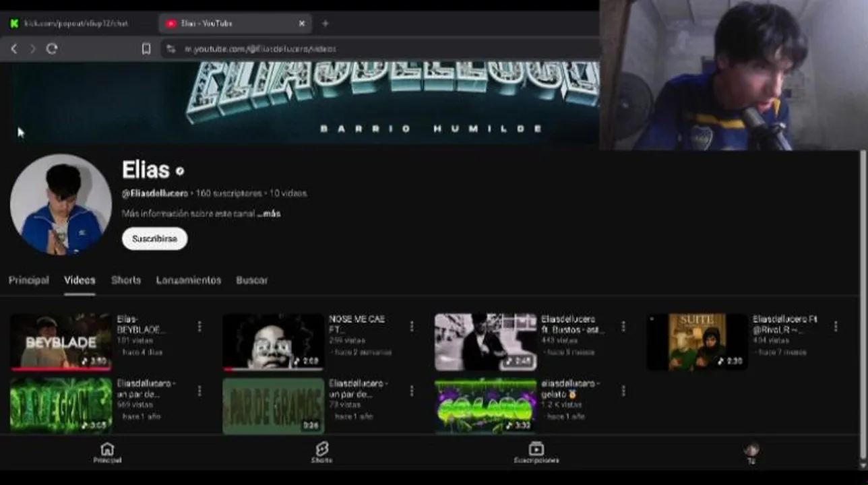This screenshot has height=485, width=868.
Task: Click the bookmark icon beside the address bar
Action: (x=146, y=48)
